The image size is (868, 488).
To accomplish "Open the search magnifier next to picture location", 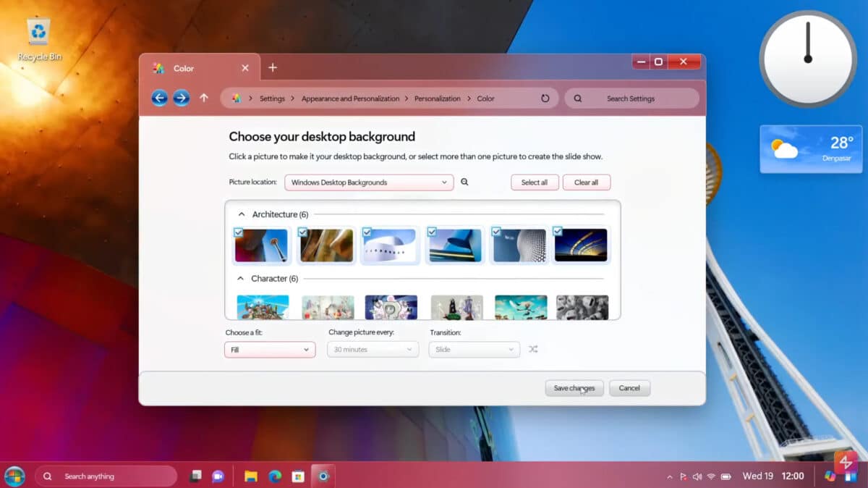I will tap(464, 182).
